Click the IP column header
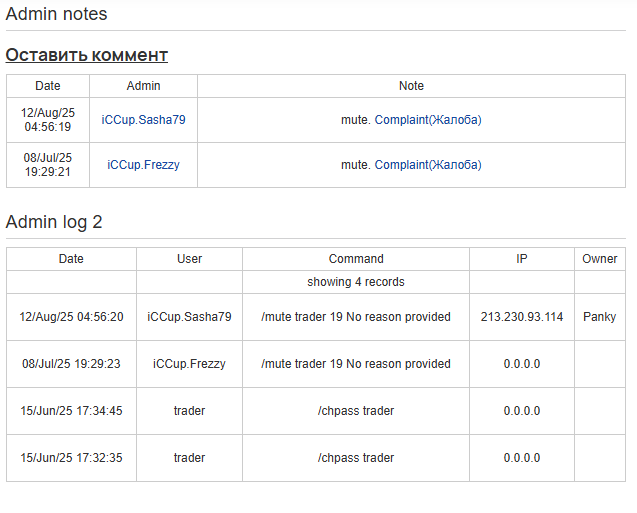This screenshot has width=637, height=513. [522, 259]
